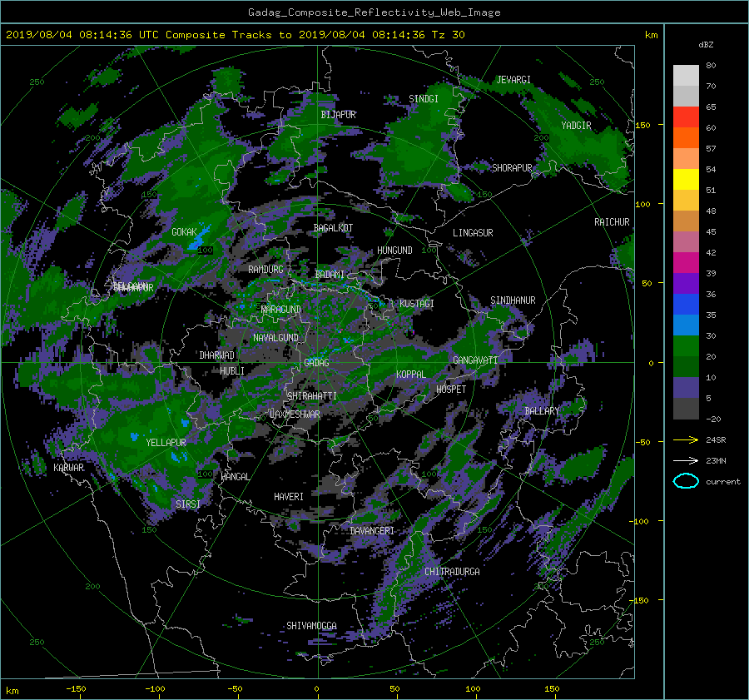Screen dimensions: 749x700
Task: Click the DAVANGERI city label
Action: (372, 531)
